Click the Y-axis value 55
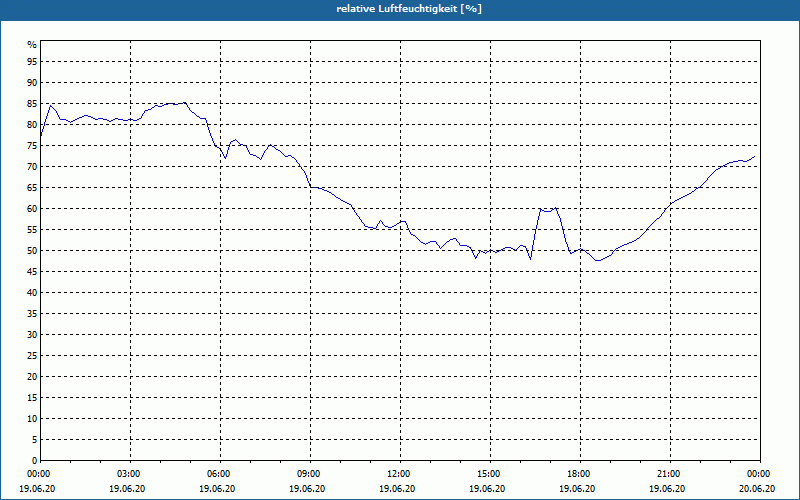The image size is (800, 500). [32, 230]
